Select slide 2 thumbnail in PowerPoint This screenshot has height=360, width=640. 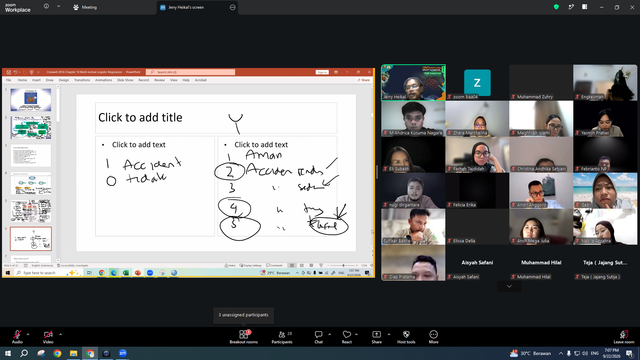click(31, 127)
